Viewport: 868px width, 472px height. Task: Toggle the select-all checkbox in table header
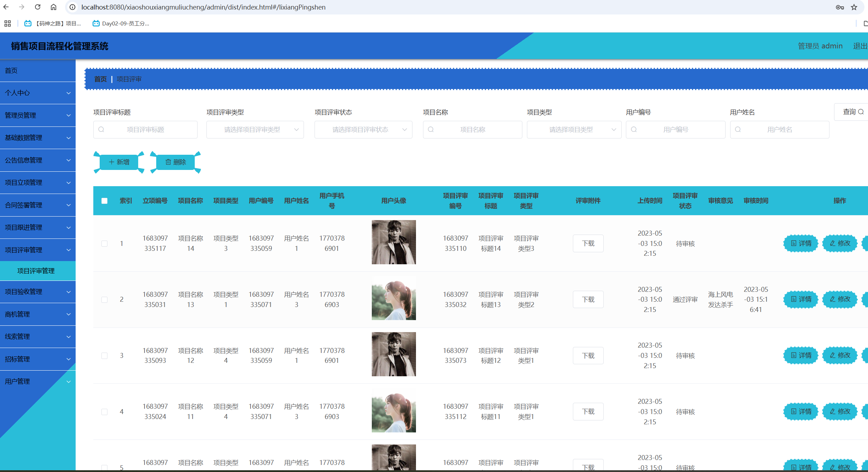pos(104,201)
